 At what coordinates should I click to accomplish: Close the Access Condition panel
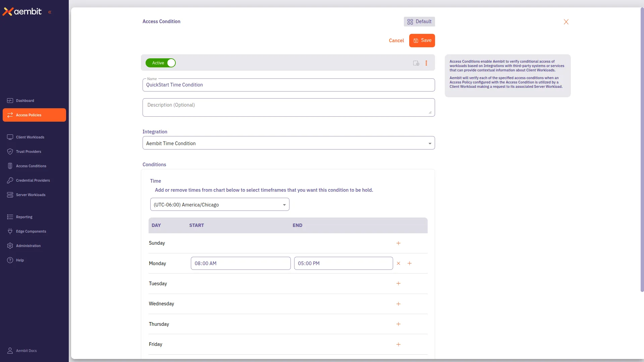[x=566, y=22]
